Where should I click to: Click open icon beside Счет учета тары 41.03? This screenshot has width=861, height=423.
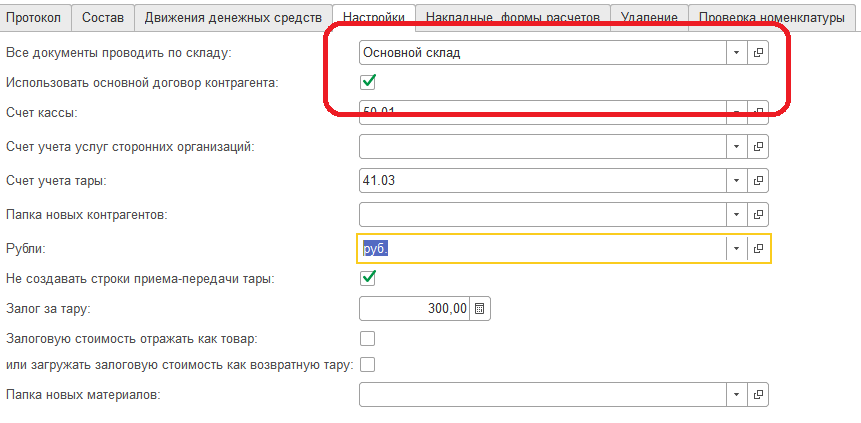pyautogui.click(x=758, y=181)
